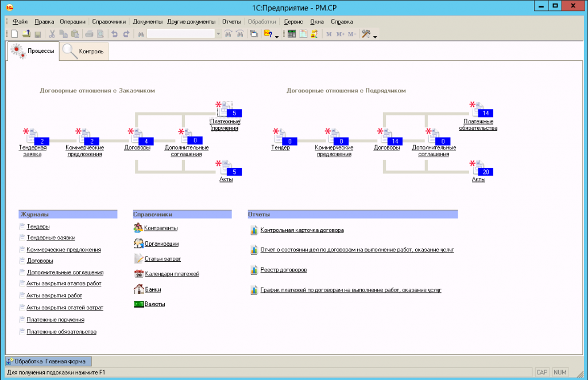The width and height of the screenshot is (588, 380).
Task: Click the Windows list toolbar icon
Action: coord(254,34)
